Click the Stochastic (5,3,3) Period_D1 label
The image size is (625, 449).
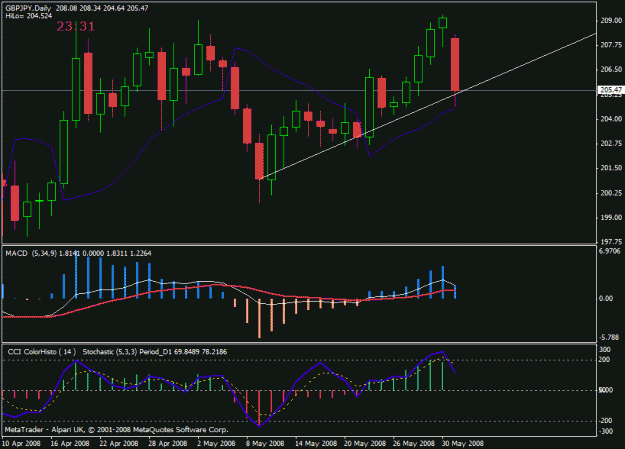point(128,352)
